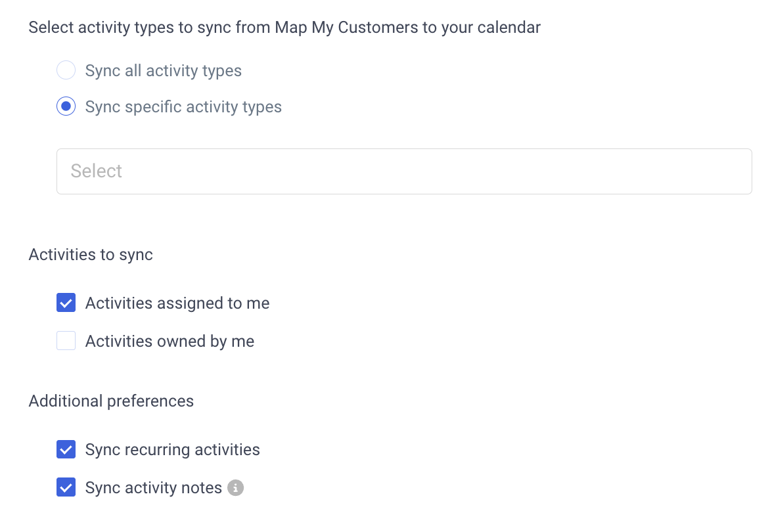Toggle the "Sync activity notes" checkbox
The image size is (770, 532).
coord(66,487)
